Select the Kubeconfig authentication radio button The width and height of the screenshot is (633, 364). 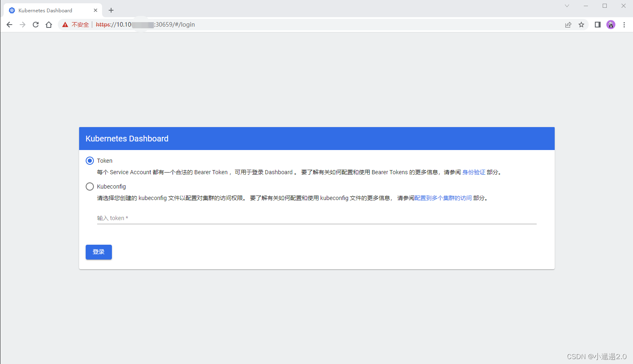tap(89, 187)
